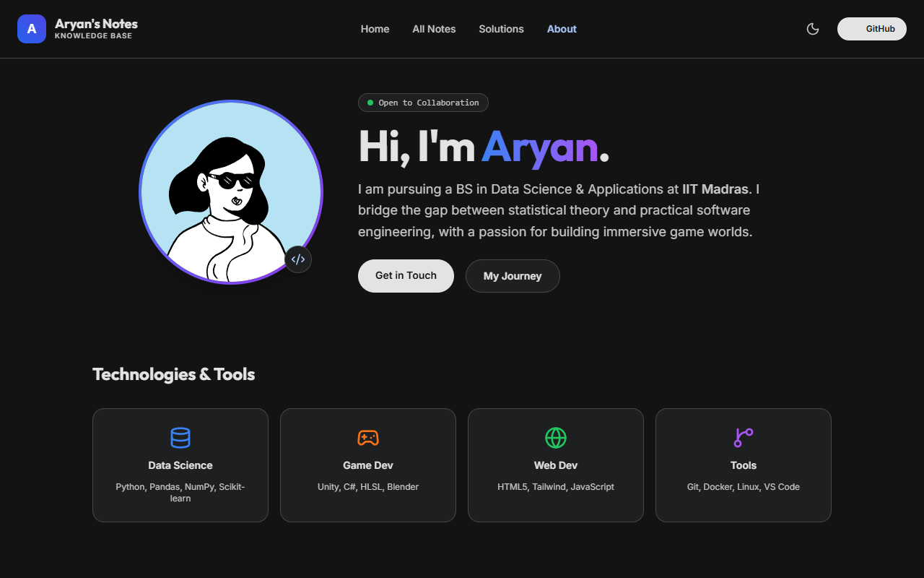Click the Aryan's Notes site title

96,24
